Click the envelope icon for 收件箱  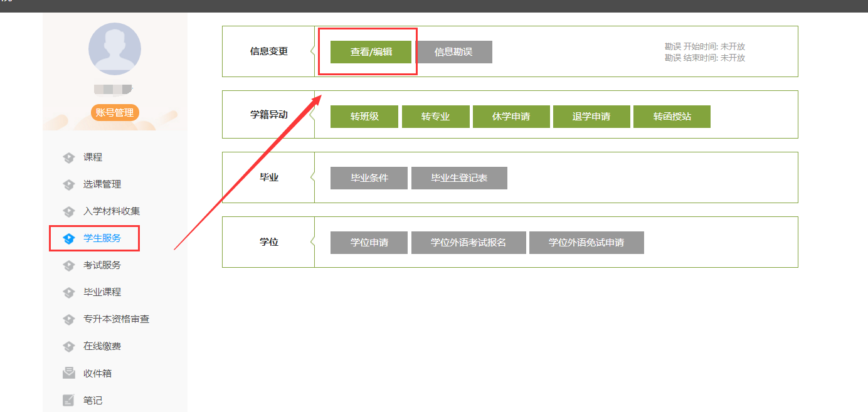[69, 373]
